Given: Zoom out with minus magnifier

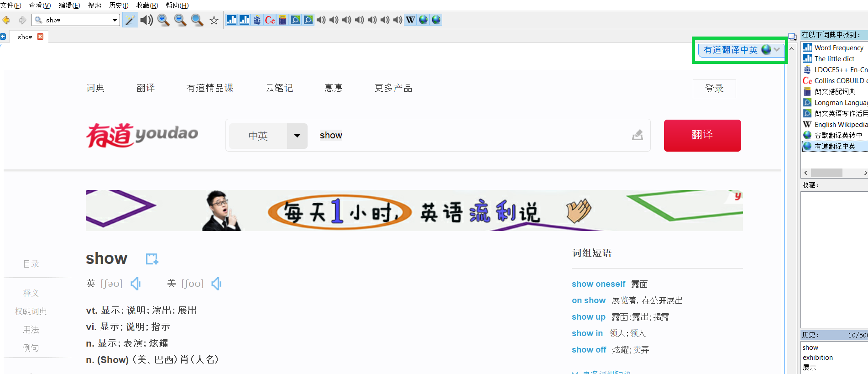Looking at the screenshot, I should (180, 20).
